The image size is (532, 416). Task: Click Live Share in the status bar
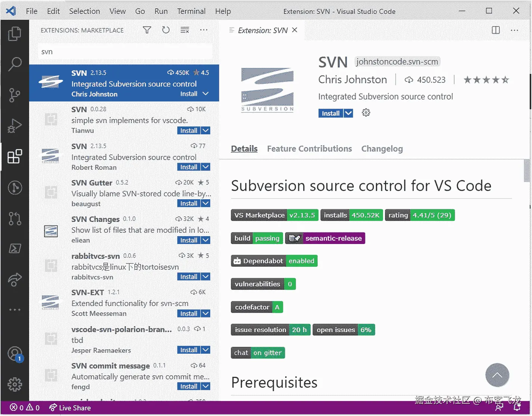(70, 408)
